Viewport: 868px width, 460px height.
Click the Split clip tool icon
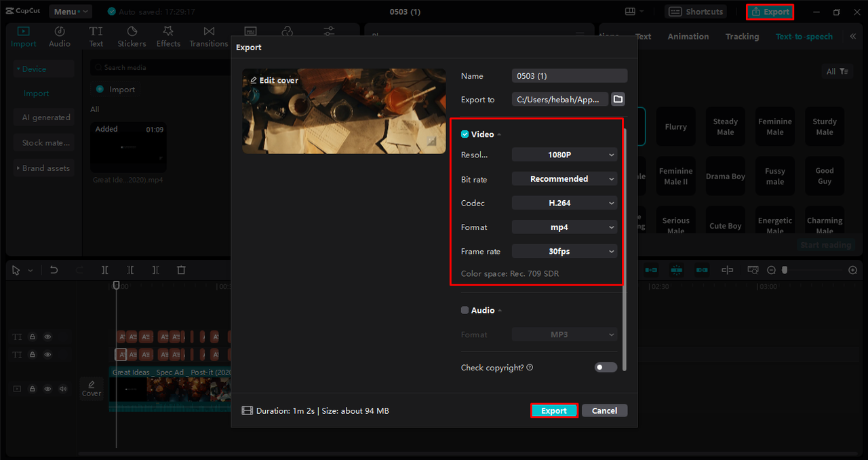105,270
